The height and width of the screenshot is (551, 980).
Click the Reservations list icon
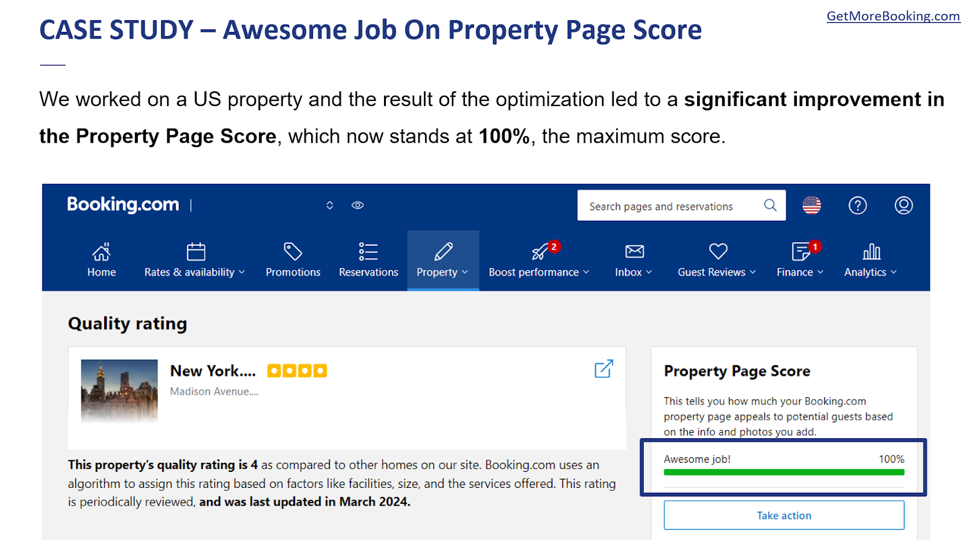pyautogui.click(x=368, y=251)
